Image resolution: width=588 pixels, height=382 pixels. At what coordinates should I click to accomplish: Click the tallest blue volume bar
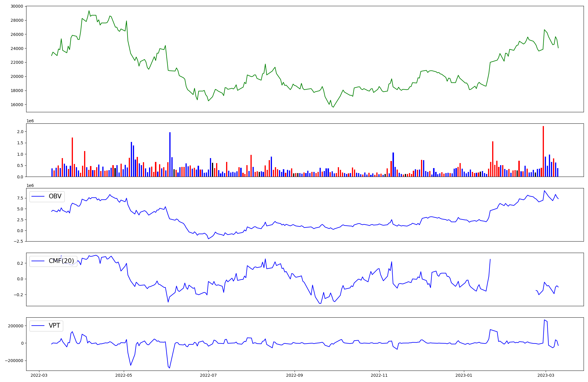coord(170,154)
